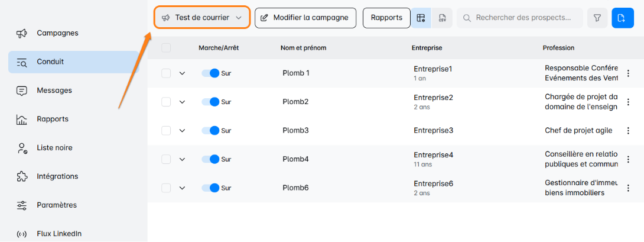Viewport: 644px width, 242px height.
Task: Open the three-dot menu for Plomb6
Action: (x=628, y=188)
